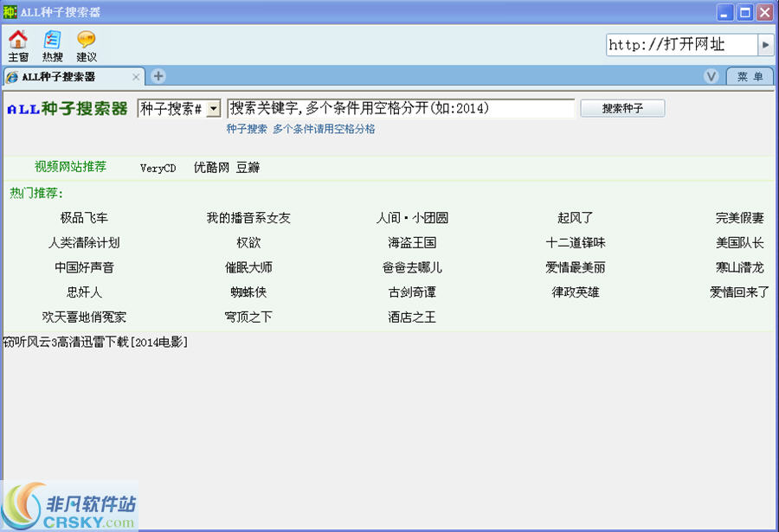Click 人间·小团圆 recommendation
This screenshot has width=779, height=532.
(x=412, y=218)
